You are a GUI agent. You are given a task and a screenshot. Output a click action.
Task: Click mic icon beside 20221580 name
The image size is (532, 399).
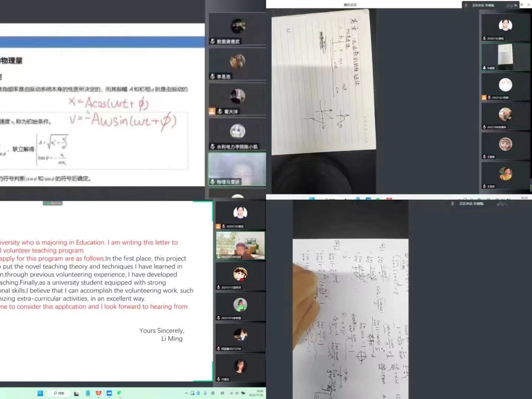[484, 127]
